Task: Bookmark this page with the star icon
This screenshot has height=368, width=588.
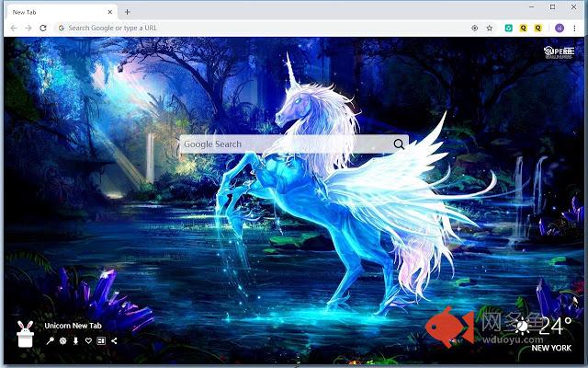Action: [490, 29]
